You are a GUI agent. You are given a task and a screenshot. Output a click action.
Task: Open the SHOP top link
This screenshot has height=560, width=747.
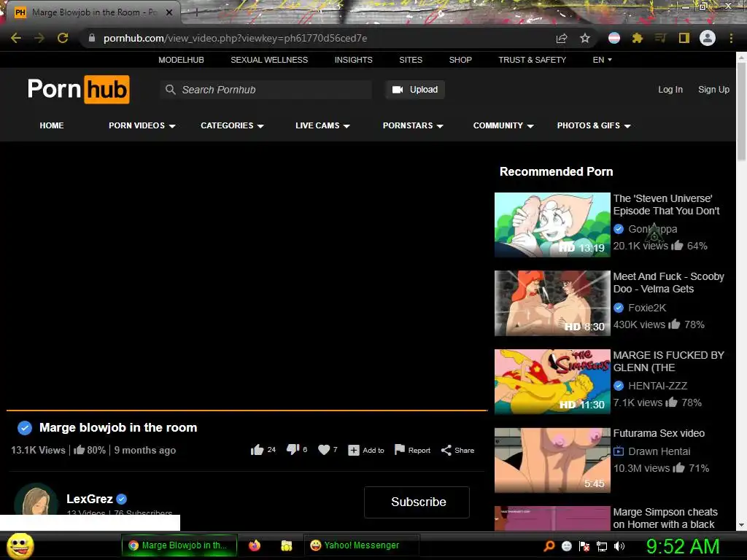[460, 60]
